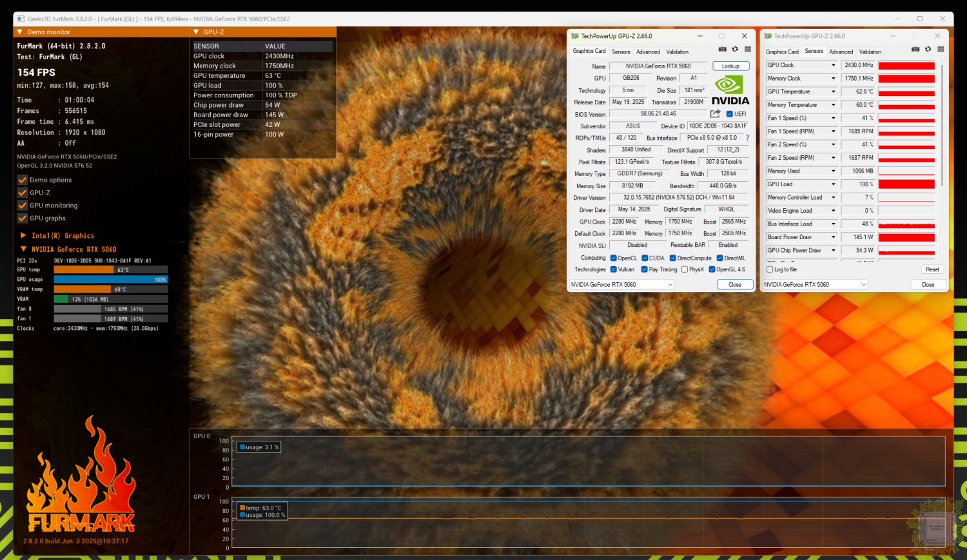Click the BIOS export share icon

coord(715,113)
